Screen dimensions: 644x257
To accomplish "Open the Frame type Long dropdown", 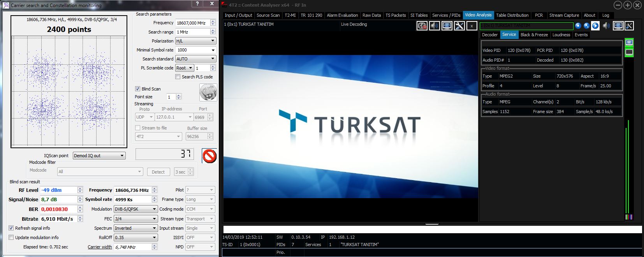I will (x=200, y=199).
